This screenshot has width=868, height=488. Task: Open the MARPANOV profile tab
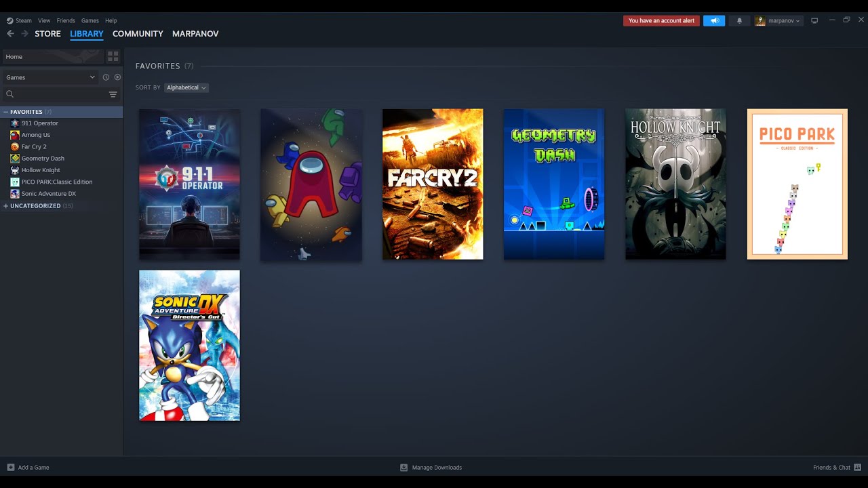[195, 33]
